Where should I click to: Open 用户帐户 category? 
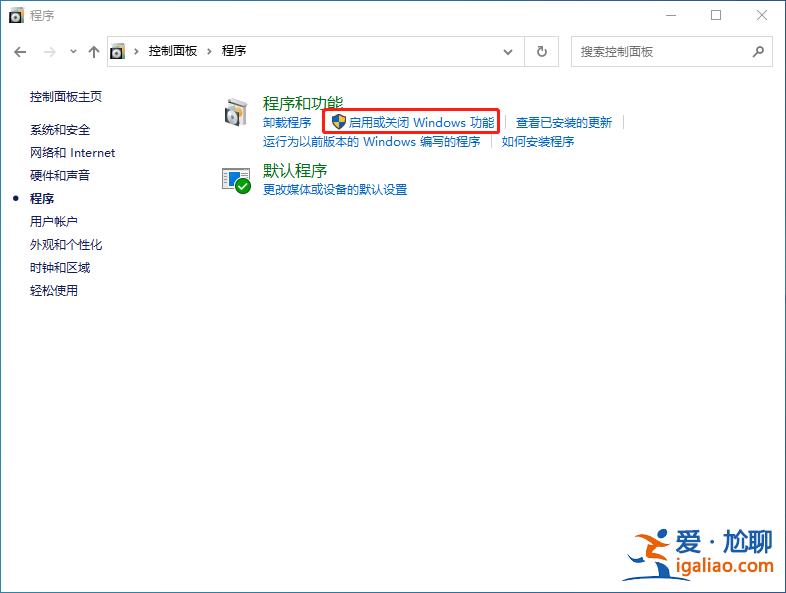[54, 222]
